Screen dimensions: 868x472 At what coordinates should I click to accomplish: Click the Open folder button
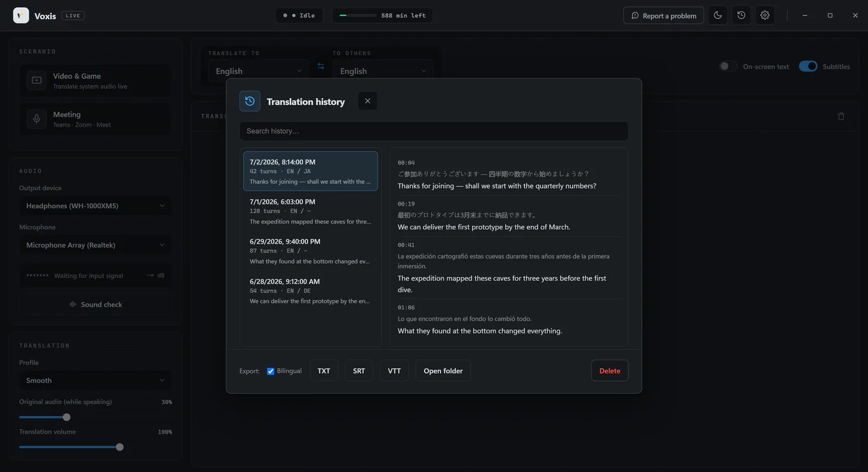[443, 371]
